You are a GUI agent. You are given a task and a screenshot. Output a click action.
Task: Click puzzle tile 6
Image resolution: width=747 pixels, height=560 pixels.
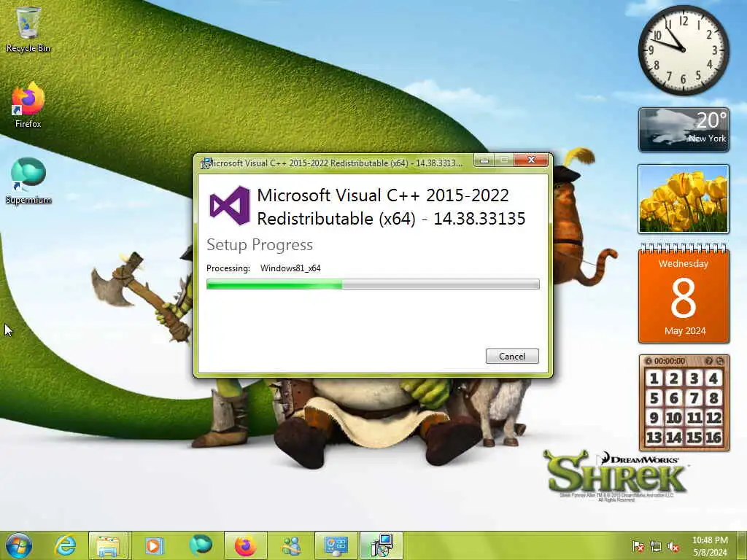pyautogui.click(x=673, y=397)
